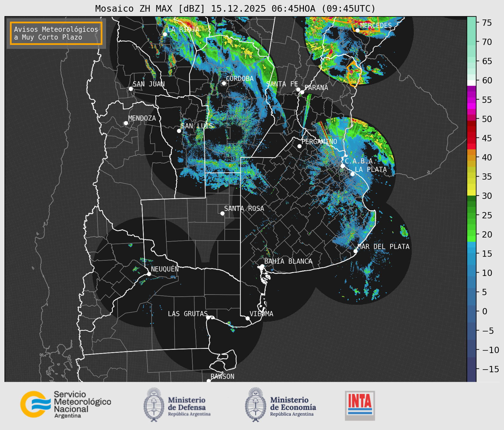Click the map title 'Mosaico ZH MAX [dBZ]'
The image size is (504, 430).
tap(150, 8)
